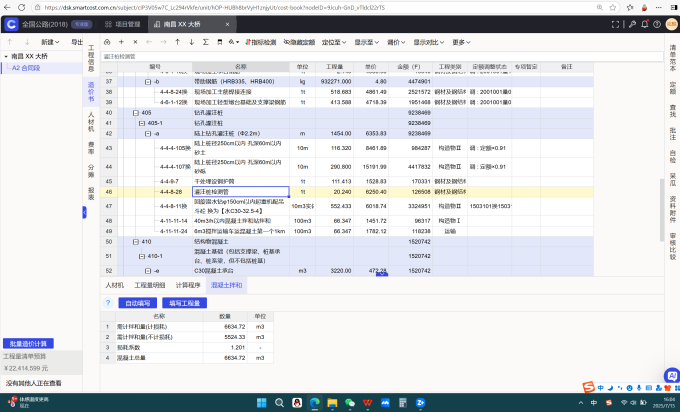Collapse the 410 tree node

[135, 241]
